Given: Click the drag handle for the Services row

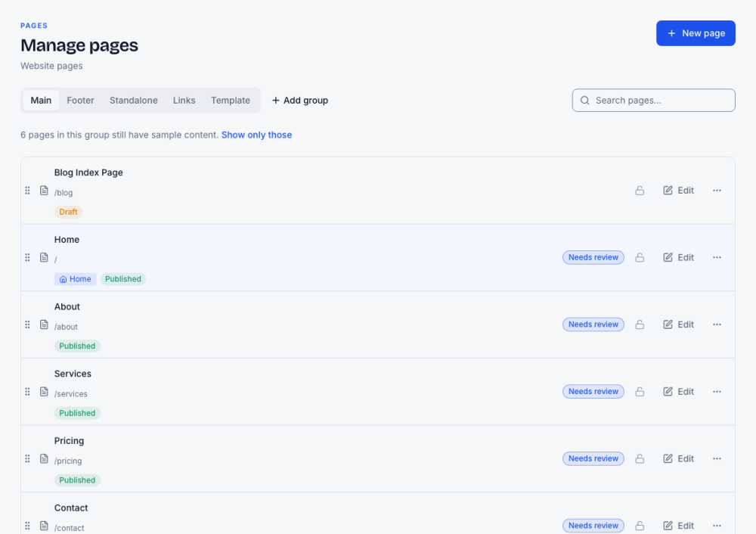Looking at the screenshot, I should 27,392.
